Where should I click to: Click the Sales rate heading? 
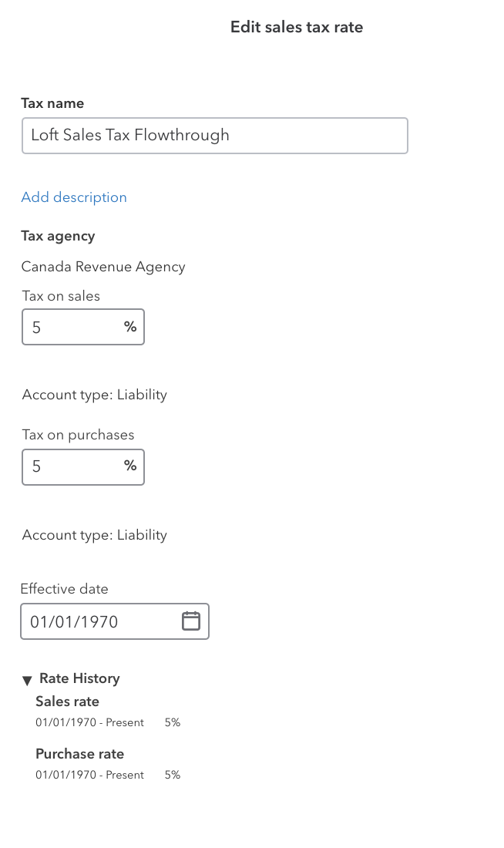tap(67, 702)
